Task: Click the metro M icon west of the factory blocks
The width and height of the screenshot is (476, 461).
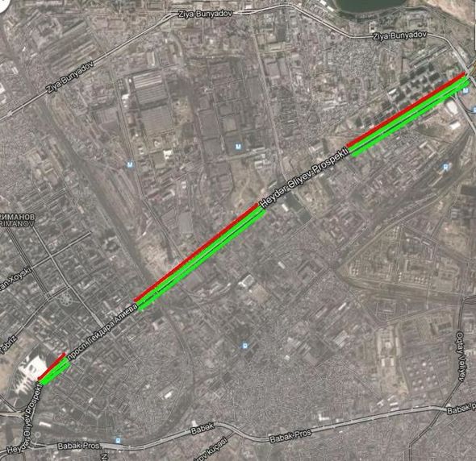Action: pos(130,164)
